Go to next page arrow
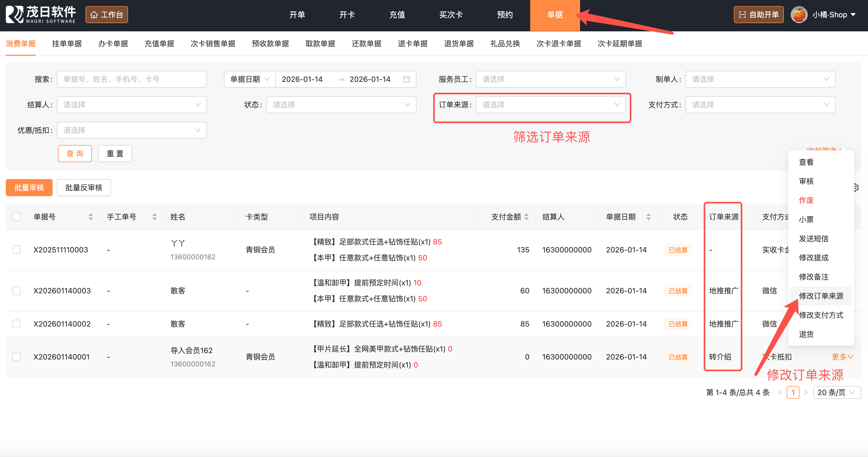Viewport: 868px width, 457px height. click(x=806, y=392)
